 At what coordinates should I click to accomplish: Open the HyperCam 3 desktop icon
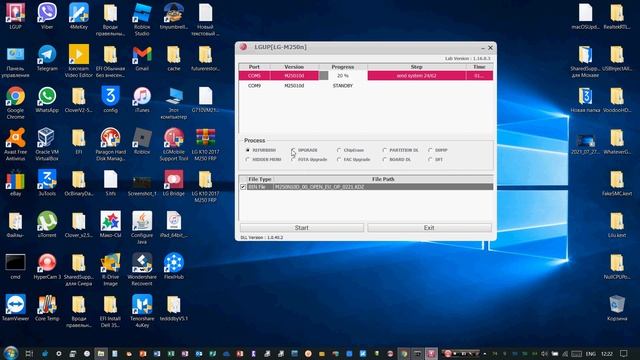coord(47,266)
